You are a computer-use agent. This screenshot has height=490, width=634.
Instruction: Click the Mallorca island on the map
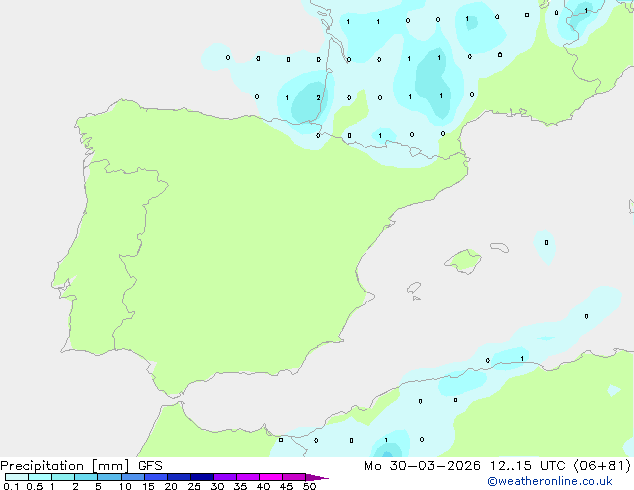[x=463, y=261]
